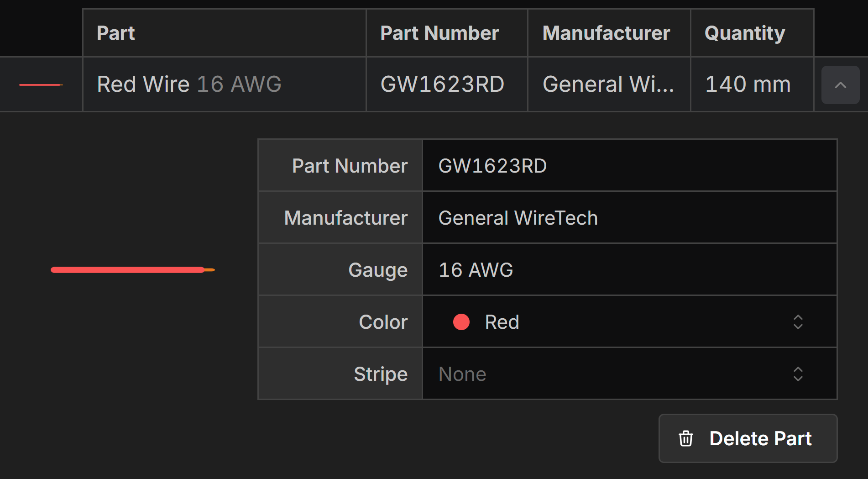Click the small red wire row icon

click(41, 85)
